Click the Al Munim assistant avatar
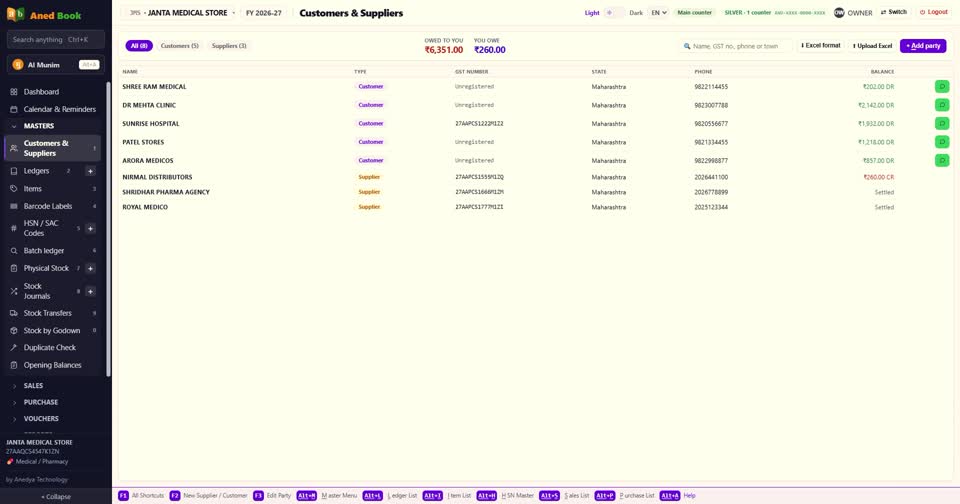Viewport: 960px width, 504px height. 18,65
